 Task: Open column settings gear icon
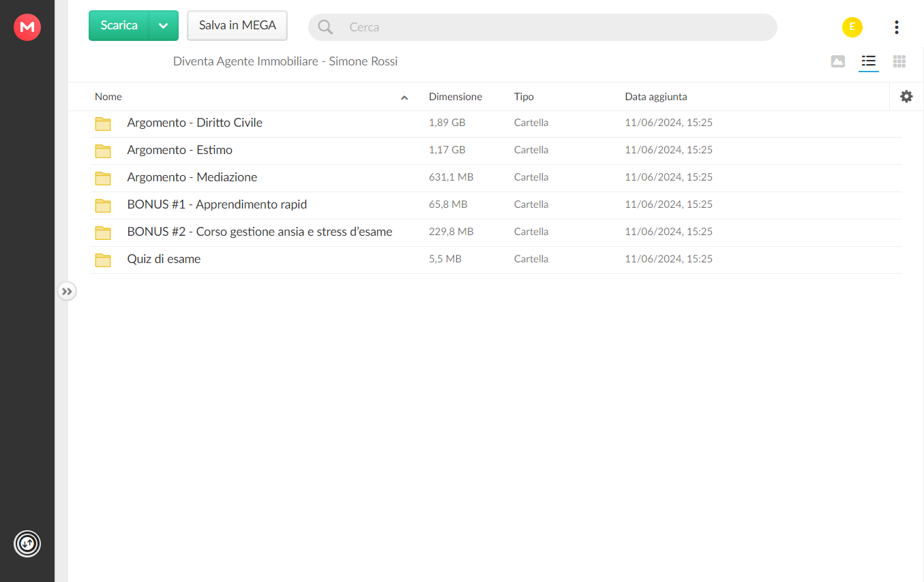tap(906, 97)
